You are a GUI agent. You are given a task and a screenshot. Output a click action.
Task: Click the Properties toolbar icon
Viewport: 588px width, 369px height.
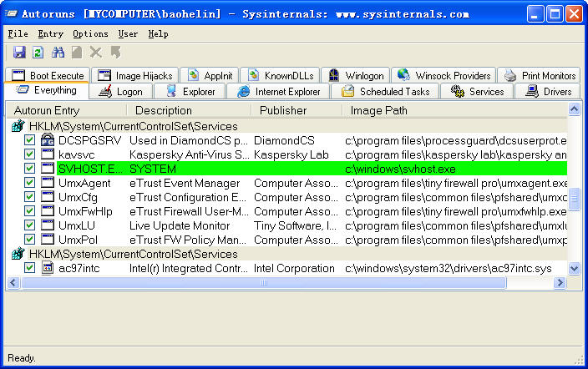[77, 52]
